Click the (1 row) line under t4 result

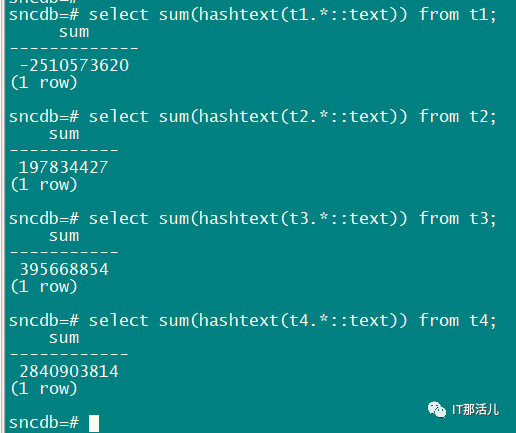tap(44, 389)
